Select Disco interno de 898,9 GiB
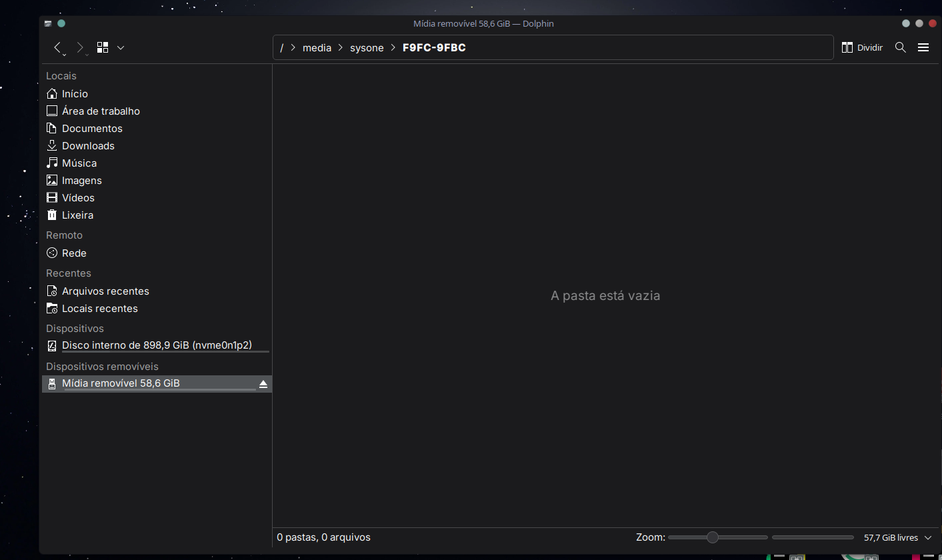Viewport: 942px width, 560px height. click(157, 345)
